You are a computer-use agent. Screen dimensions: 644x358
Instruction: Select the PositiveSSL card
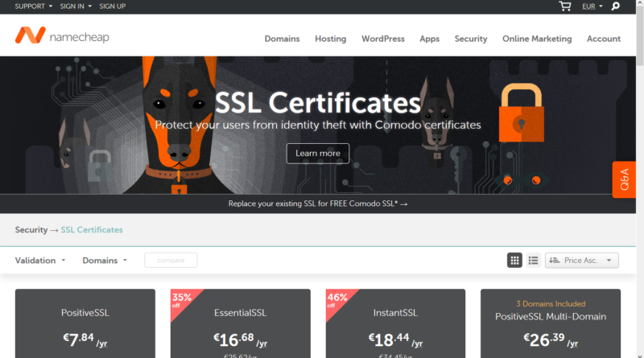point(85,323)
